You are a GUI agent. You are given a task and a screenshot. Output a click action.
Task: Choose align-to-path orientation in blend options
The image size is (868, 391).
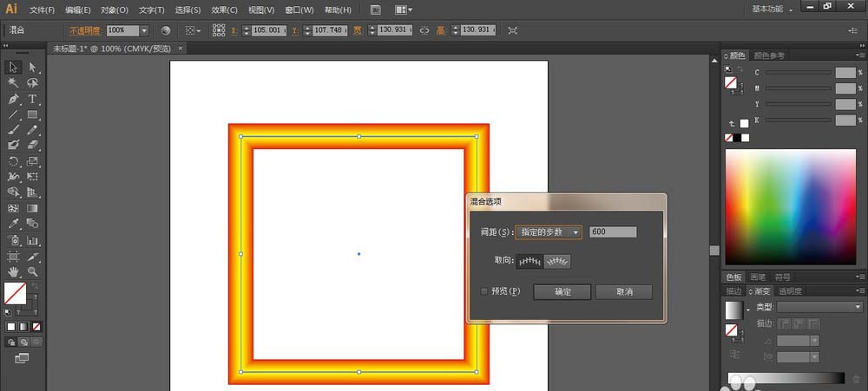(557, 261)
